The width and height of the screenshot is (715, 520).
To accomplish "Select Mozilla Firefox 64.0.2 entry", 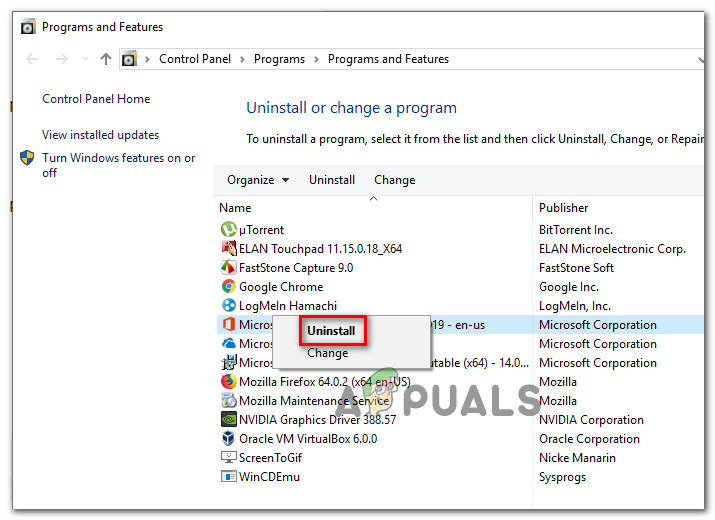I will coord(325,381).
